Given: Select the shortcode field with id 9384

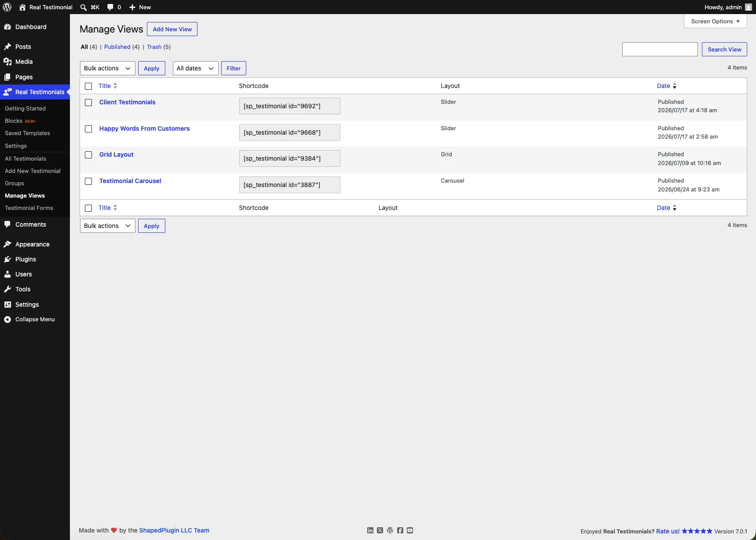Looking at the screenshot, I should (290, 158).
